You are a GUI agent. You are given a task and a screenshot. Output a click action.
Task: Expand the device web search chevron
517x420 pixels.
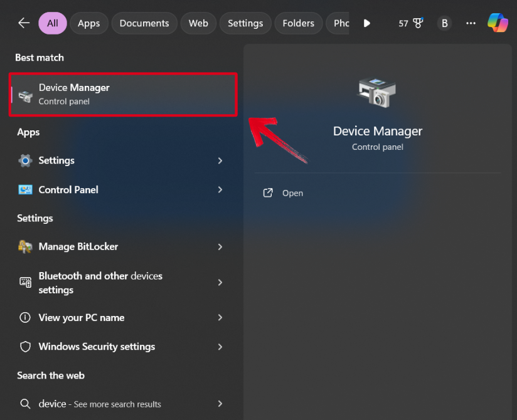click(x=220, y=404)
